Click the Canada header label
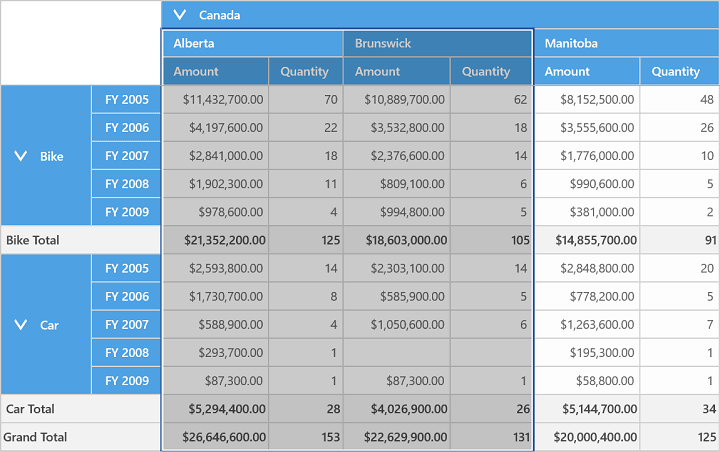 click(x=219, y=15)
